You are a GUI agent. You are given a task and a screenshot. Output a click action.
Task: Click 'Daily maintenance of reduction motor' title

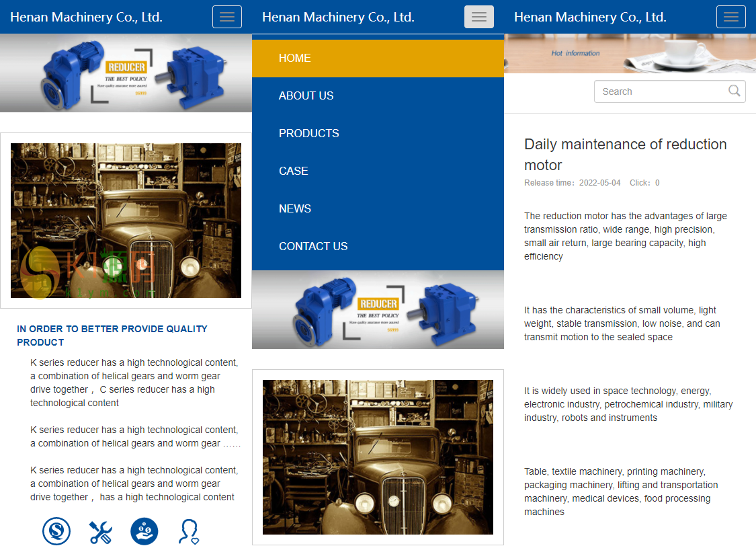click(x=626, y=155)
